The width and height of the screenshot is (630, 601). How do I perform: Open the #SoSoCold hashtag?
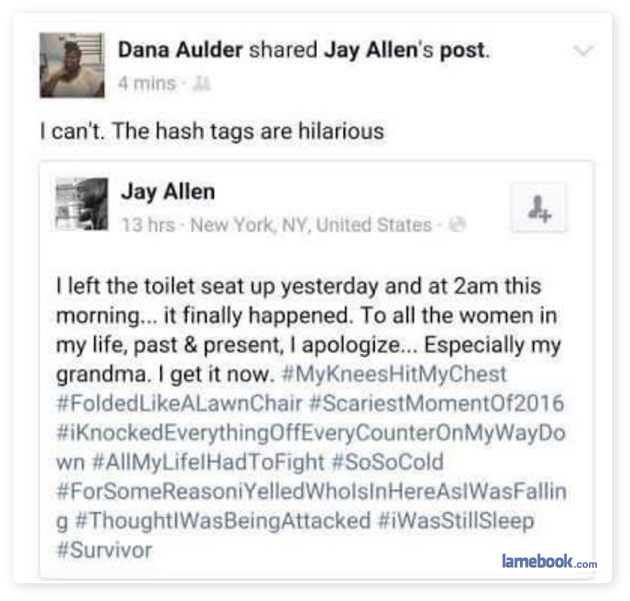tap(388, 462)
